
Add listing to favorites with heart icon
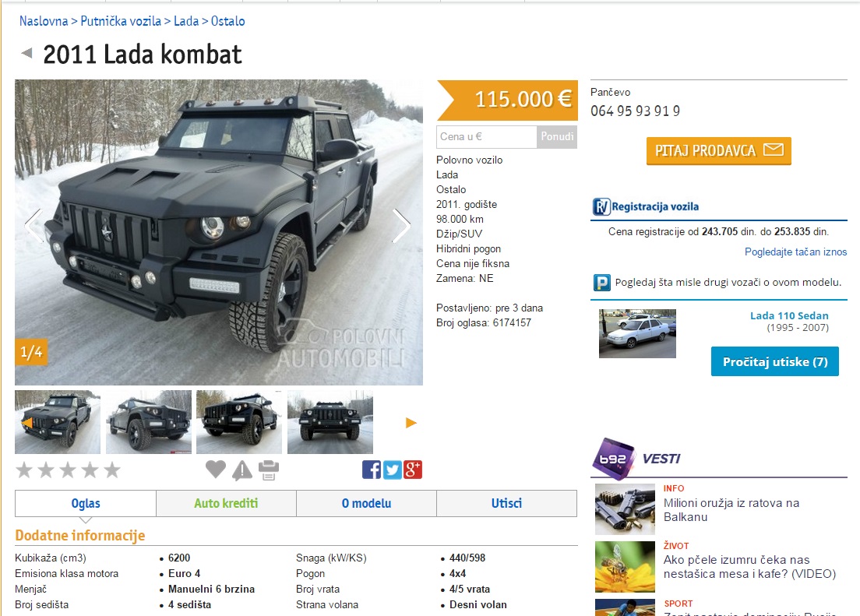click(216, 470)
